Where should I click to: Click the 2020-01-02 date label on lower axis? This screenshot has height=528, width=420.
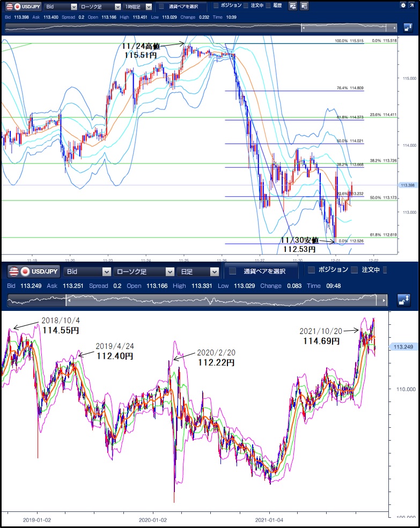pyautogui.click(x=153, y=520)
